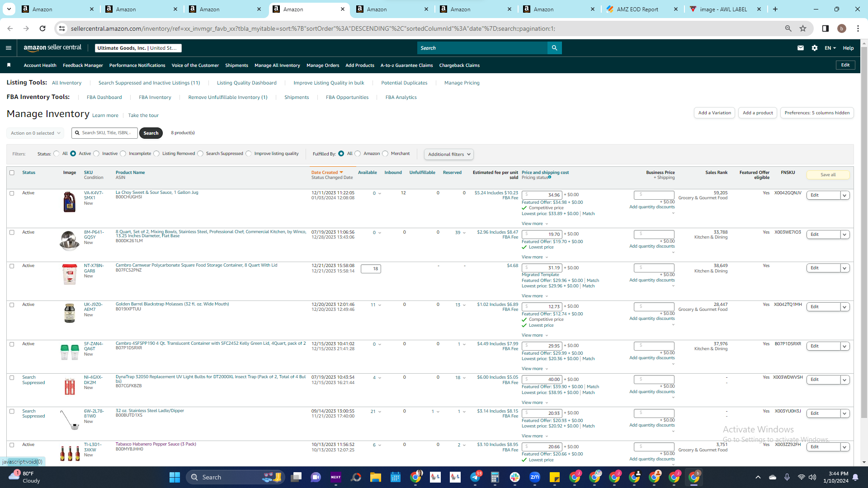Open the messages envelope icon

[x=801, y=48]
